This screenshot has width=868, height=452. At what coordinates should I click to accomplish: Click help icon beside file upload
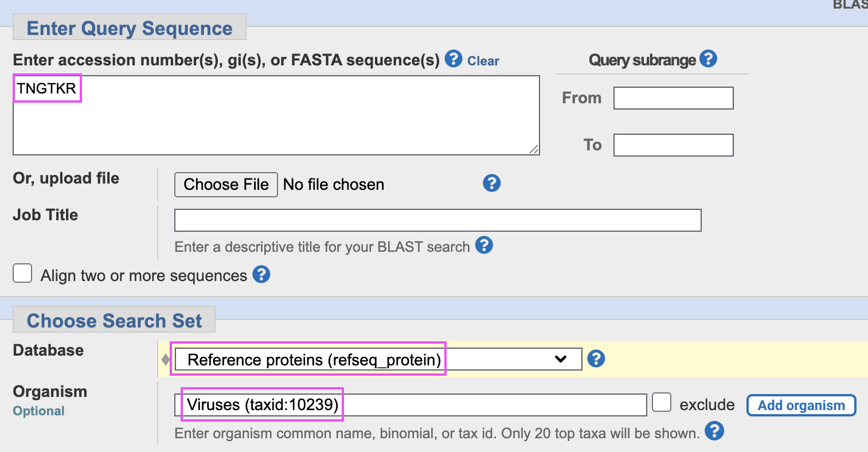pyautogui.click(x=492, y=184)
